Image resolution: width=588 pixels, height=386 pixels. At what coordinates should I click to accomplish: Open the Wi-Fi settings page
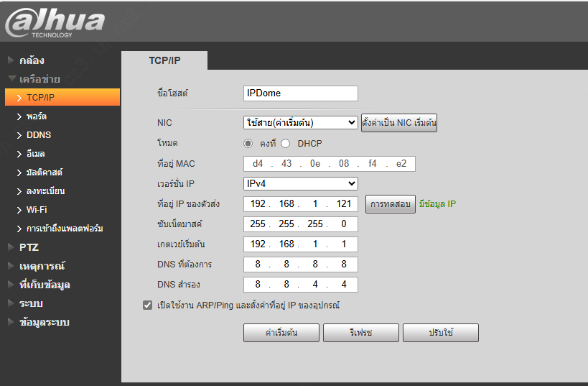click(x=37, y=209)
